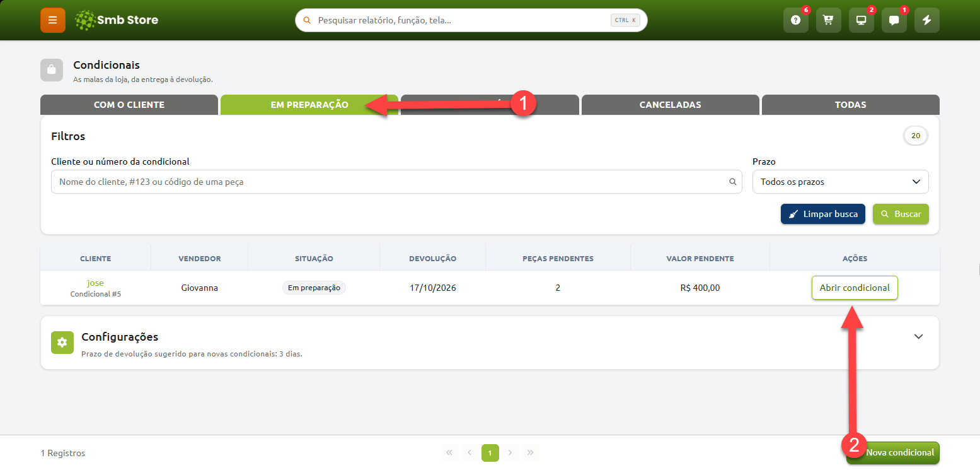Show the TODAS tab
Image resolution: width=980 pixels, height=470 pixels.
pos(851,105)
